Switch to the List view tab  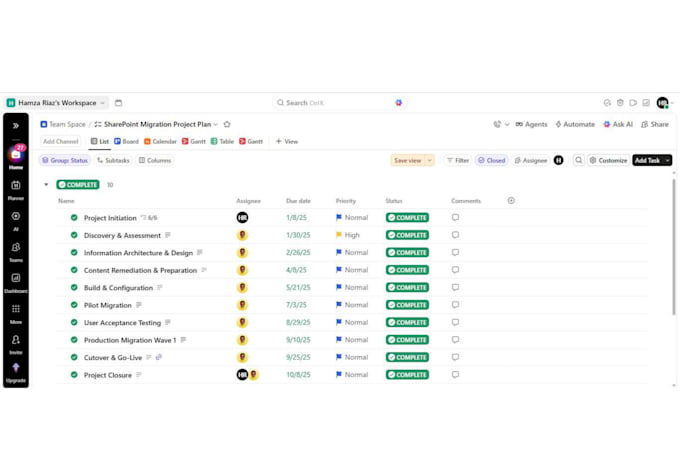100,141
